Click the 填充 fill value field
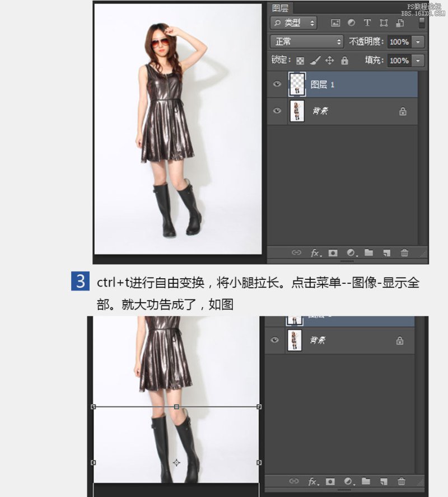This screenshot has width=448, height=497. (x=399, y=60)
